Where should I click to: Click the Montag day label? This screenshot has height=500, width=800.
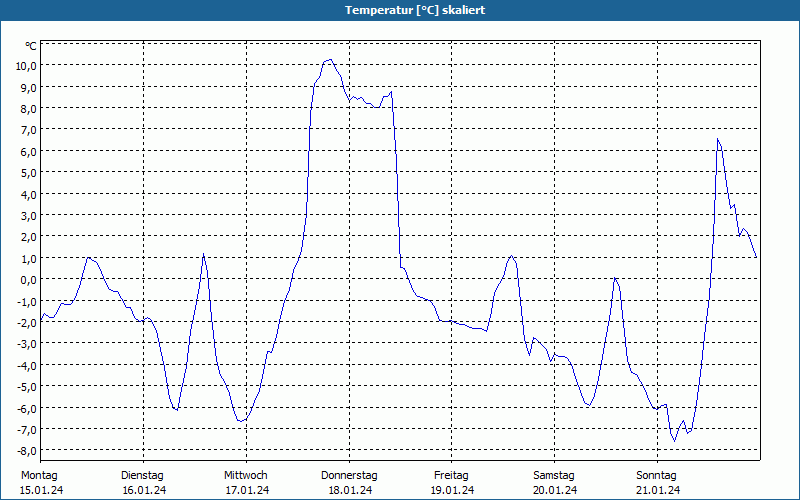pos(39,476)
